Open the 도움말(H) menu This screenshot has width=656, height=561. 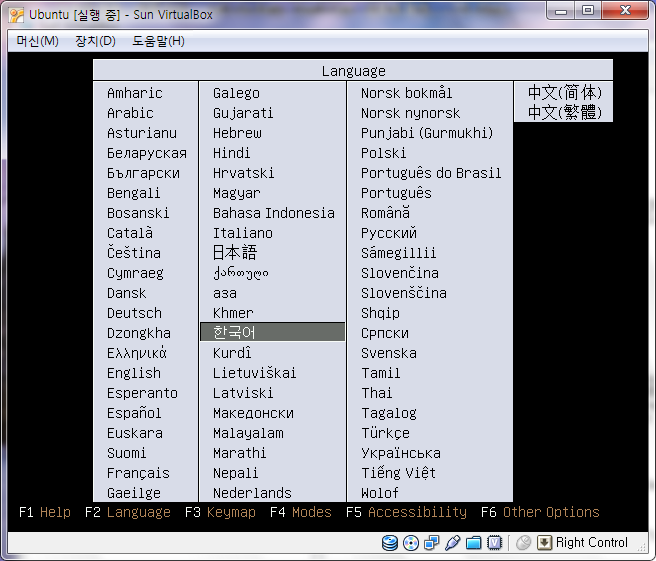click(159, 41)
